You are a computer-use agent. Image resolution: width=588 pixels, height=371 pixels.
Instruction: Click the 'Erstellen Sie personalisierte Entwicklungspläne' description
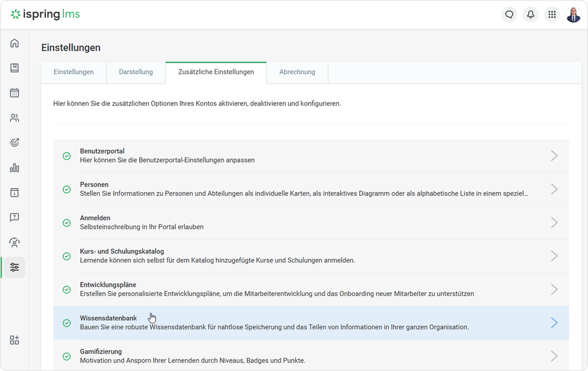[x=277, y=294]
